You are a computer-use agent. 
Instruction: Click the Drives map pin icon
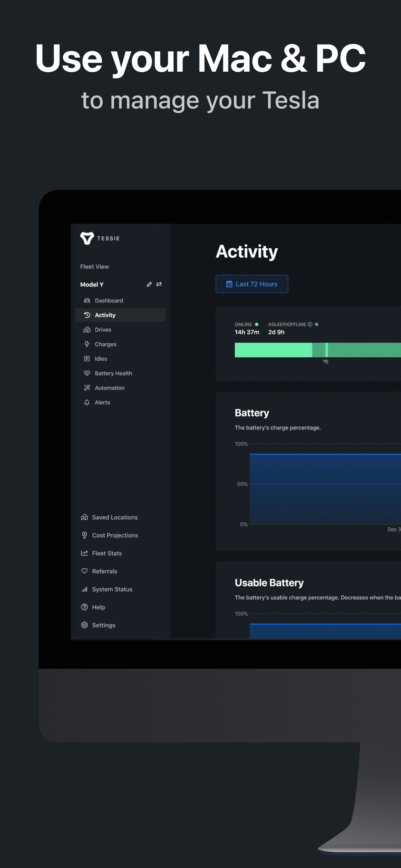(87, 330)
